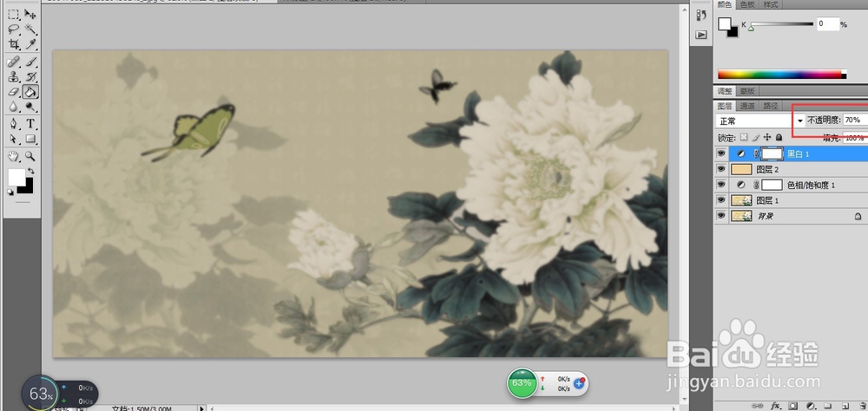Select the Rectangular Marquee tool
Image resolution: width=868 pixels, height=411 pixels.
point(14,15)
